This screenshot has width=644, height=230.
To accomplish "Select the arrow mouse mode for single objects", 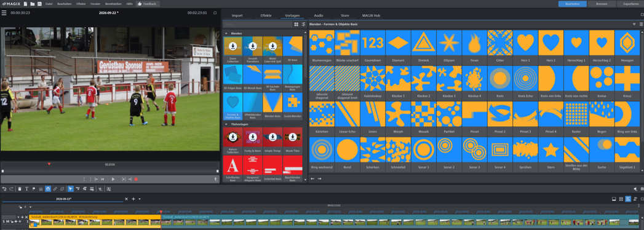I will coord(70,189).
